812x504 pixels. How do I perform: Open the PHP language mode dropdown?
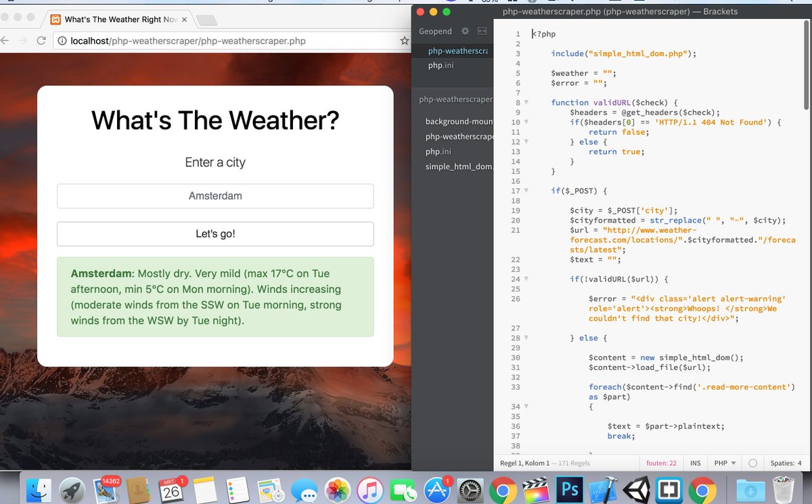(725, 463)
